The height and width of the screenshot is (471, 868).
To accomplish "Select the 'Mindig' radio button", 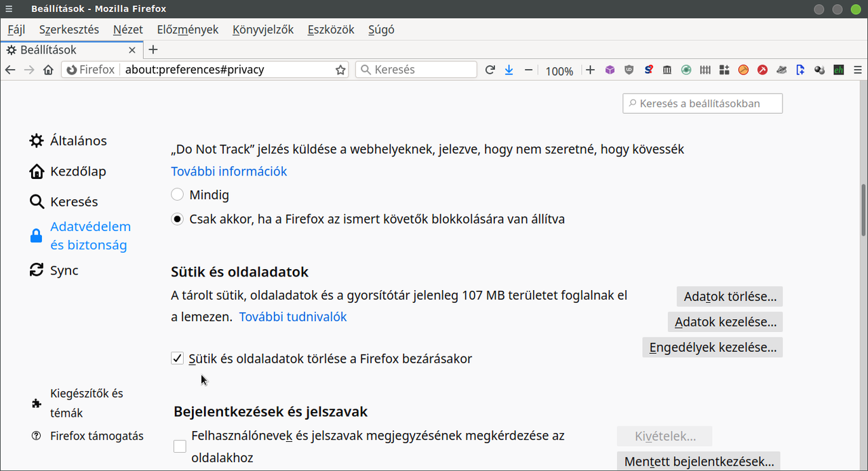I will 178,194.
